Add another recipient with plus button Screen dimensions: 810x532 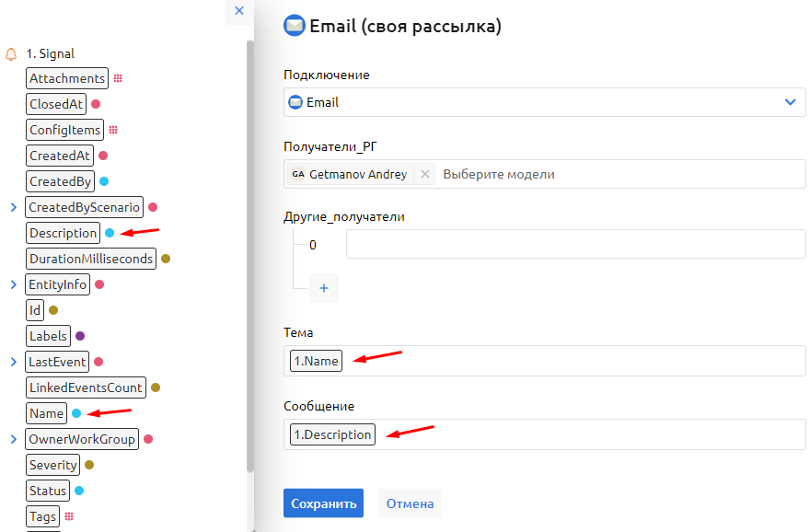[324, 288]
